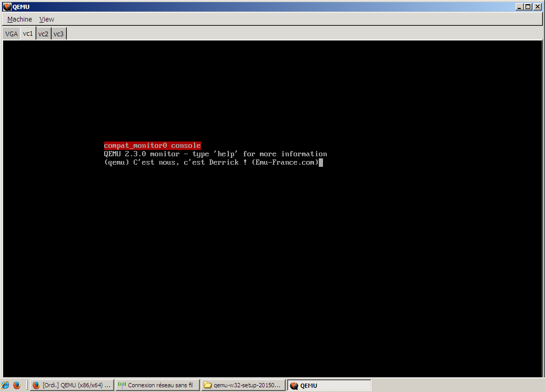
Task: Click the QEMU title bar icon
Action: pyautogui.click(x=7, y=7)
